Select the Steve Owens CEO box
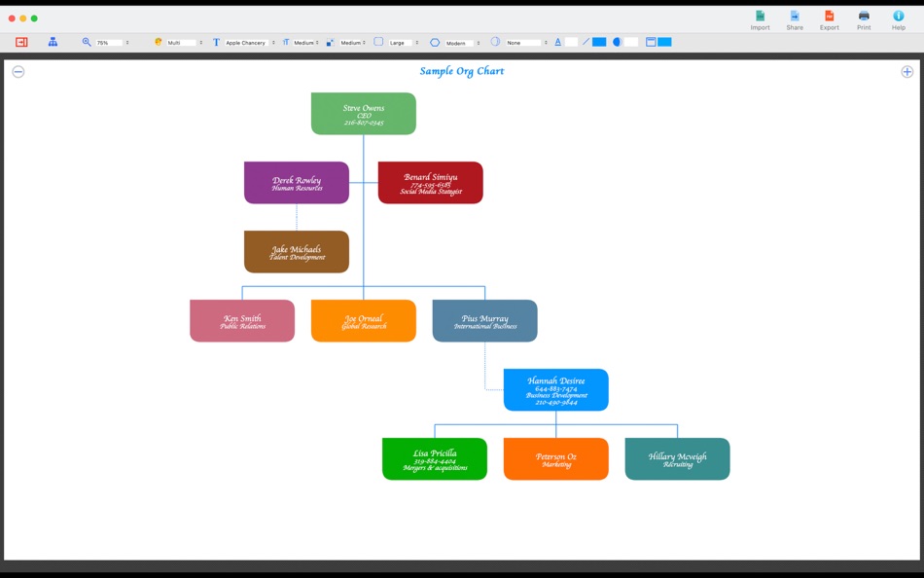Screen dimensions: 924x578 click(364, 113)
